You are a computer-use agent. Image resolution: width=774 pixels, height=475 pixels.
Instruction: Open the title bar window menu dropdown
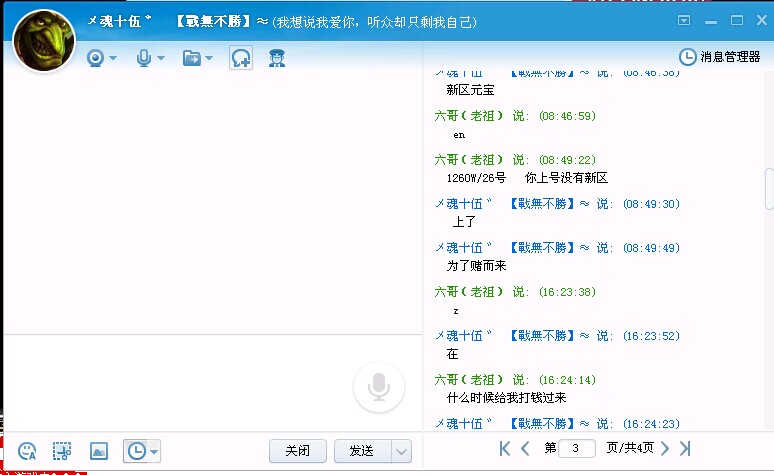coord(684,20)
